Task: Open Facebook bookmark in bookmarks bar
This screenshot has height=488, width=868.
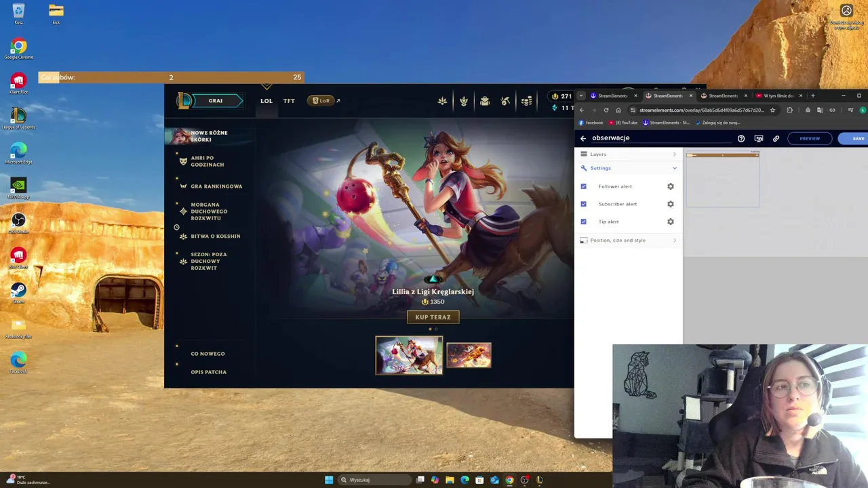Action: [x=591, y=123]
